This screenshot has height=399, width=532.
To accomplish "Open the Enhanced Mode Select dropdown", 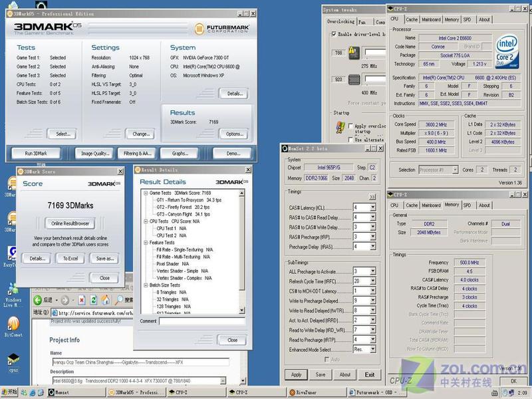I will 373,350.
